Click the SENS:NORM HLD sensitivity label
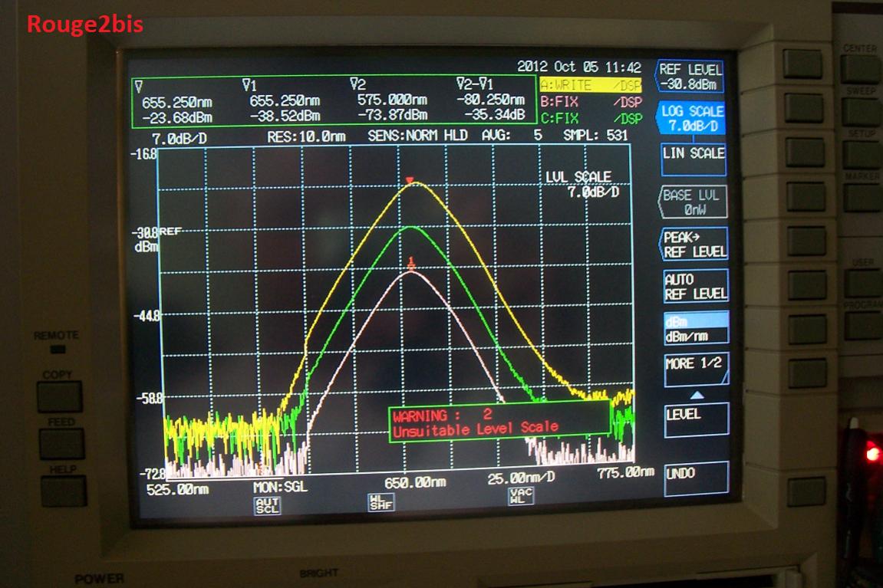 (418, 136)
